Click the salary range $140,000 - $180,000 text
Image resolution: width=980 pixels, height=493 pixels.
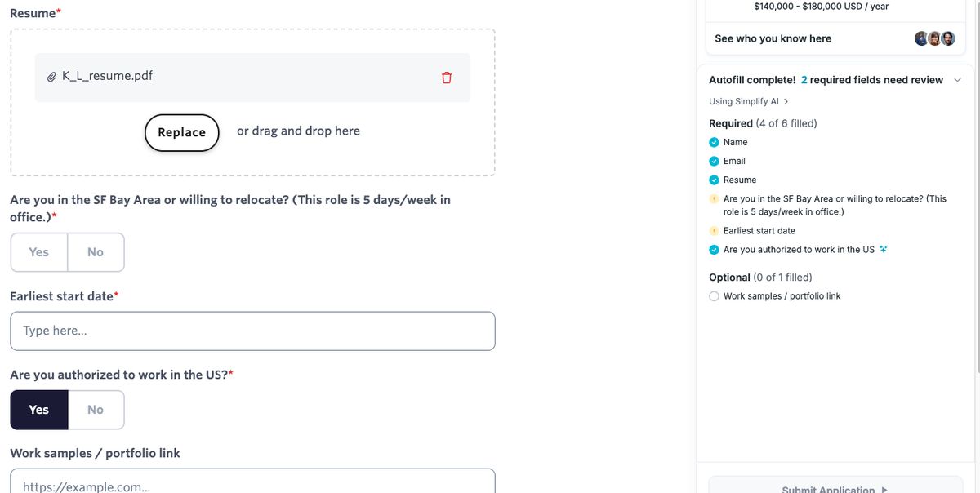click(x=822, y=7)
